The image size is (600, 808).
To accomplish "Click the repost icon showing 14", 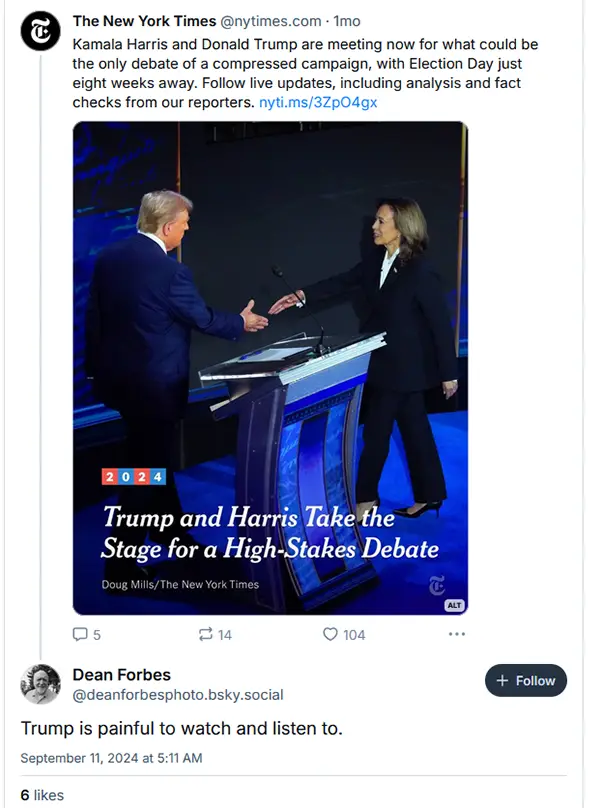I will [x=205, y=634].
